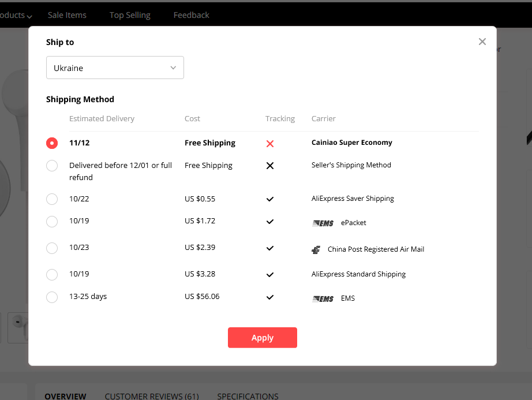The image size is (532, 400).
Task: Click the tracking checkmark in the US $56.06 row
Action: point(270,297)
